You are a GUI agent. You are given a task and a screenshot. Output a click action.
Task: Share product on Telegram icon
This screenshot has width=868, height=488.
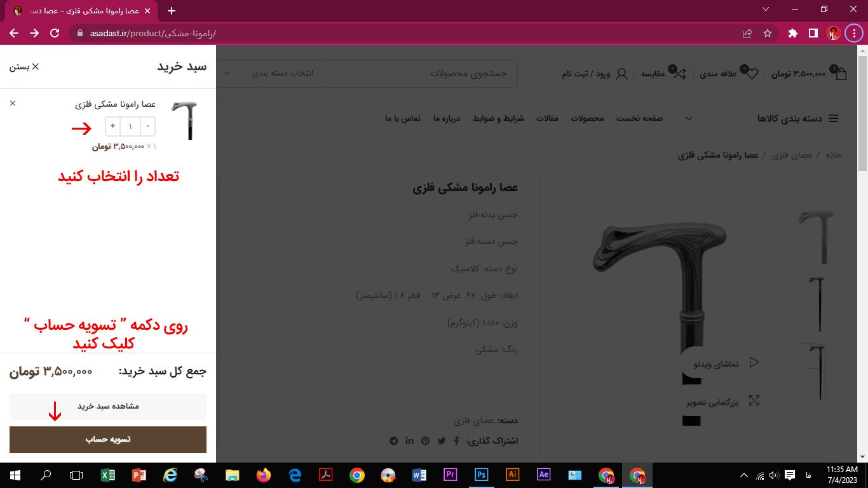(393, 441)
